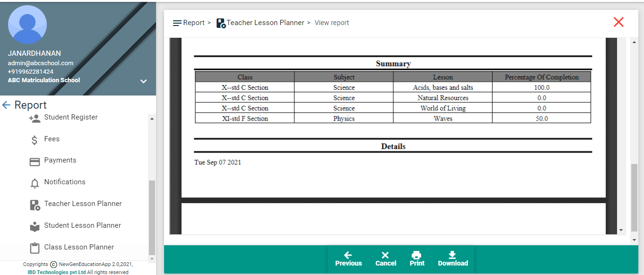Click the Class column header
This screenshot has height=275, width=644.
(245, 77)
